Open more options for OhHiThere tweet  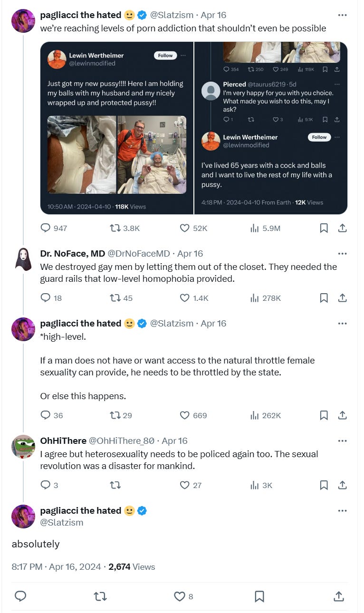(x=342, y=441)
